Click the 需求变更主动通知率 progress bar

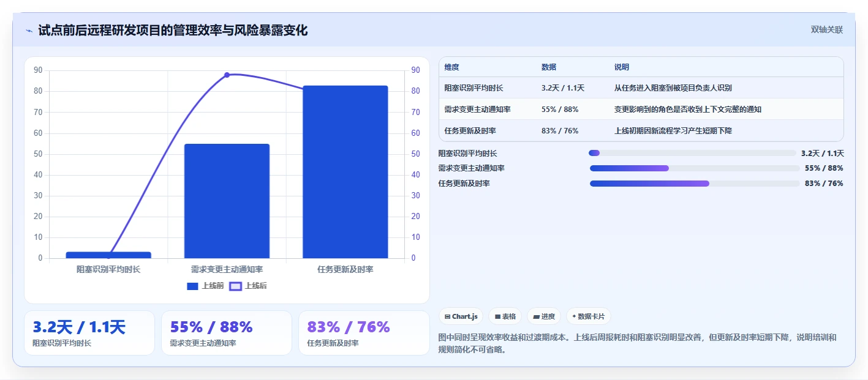(x=695, y=168)
